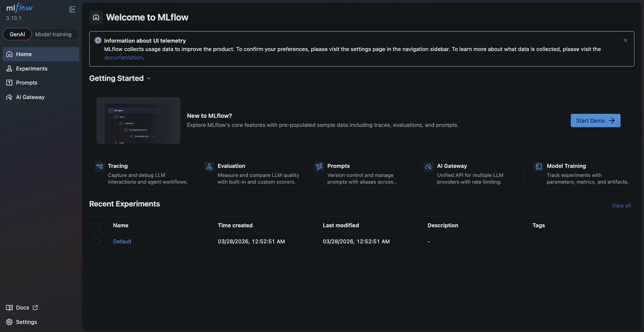This screenshot has height=332, width=644.
Task: Open Experiments in the sidebar
Action: (41, 68)
